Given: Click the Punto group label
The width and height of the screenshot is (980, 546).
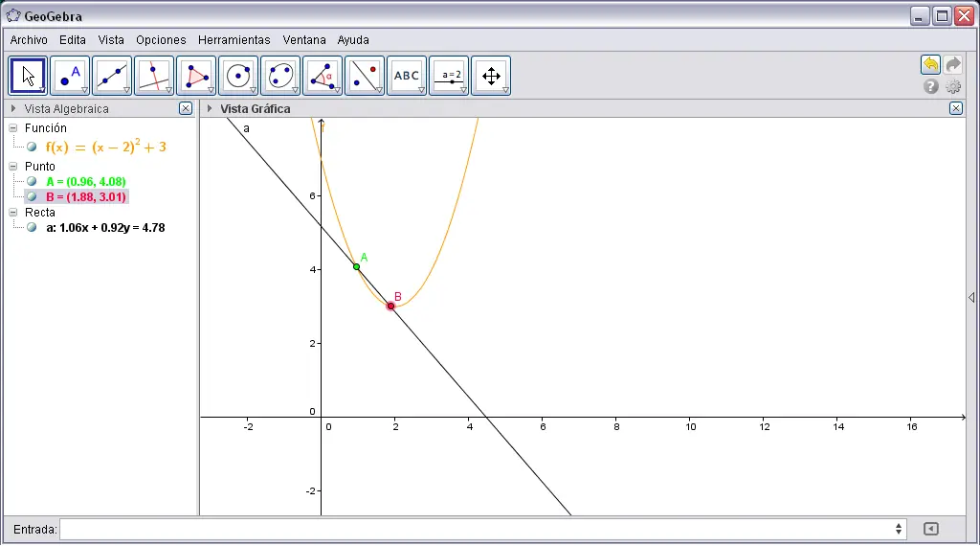Looking at the screenshot, I should (40, 167).
